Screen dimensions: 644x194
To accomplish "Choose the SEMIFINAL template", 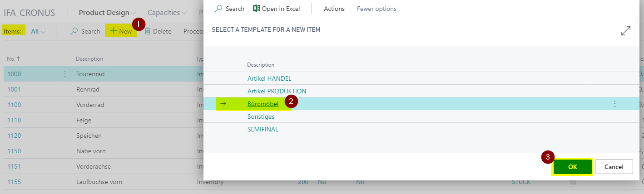I will [x=263, y=129].
